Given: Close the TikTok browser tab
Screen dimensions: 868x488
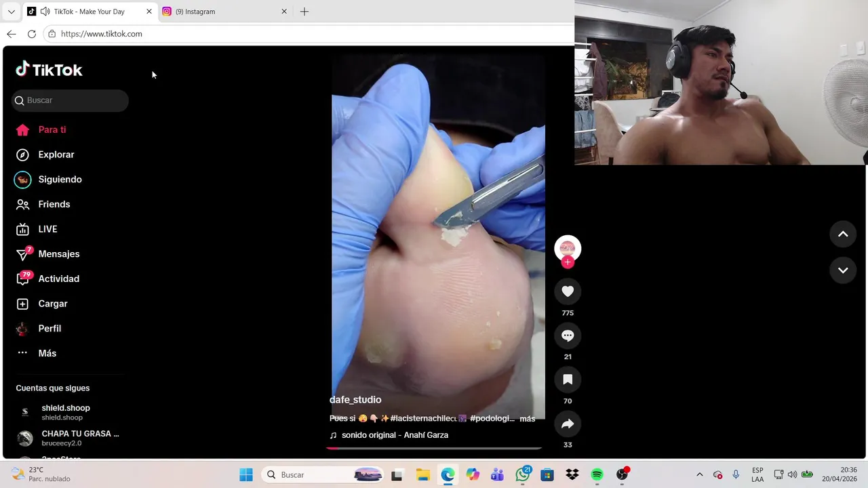Looking at the screenshot, I should [149, 12].
